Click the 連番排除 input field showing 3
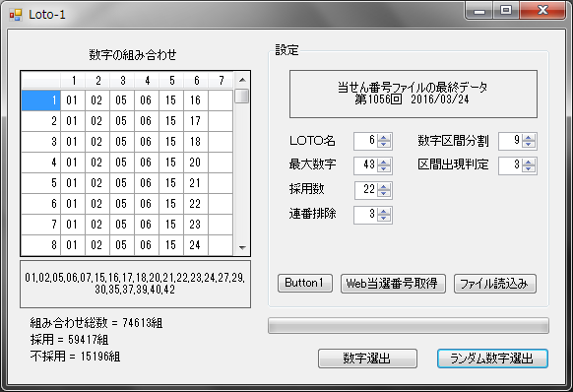The height and width of the screenshot is (392, 573). [366, 215]
